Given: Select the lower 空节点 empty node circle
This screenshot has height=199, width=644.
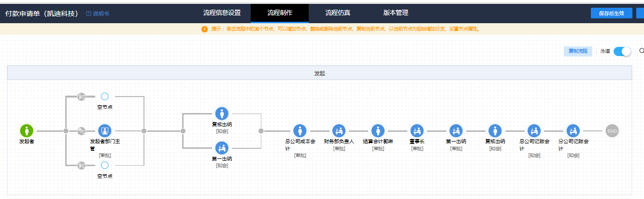Looking at the screenshot, I should pos(105,165).
